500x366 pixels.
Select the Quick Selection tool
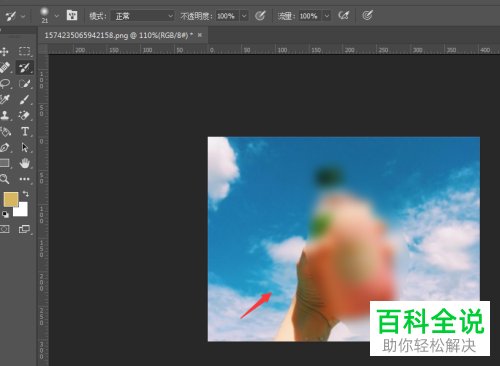(x=24, y=83)
